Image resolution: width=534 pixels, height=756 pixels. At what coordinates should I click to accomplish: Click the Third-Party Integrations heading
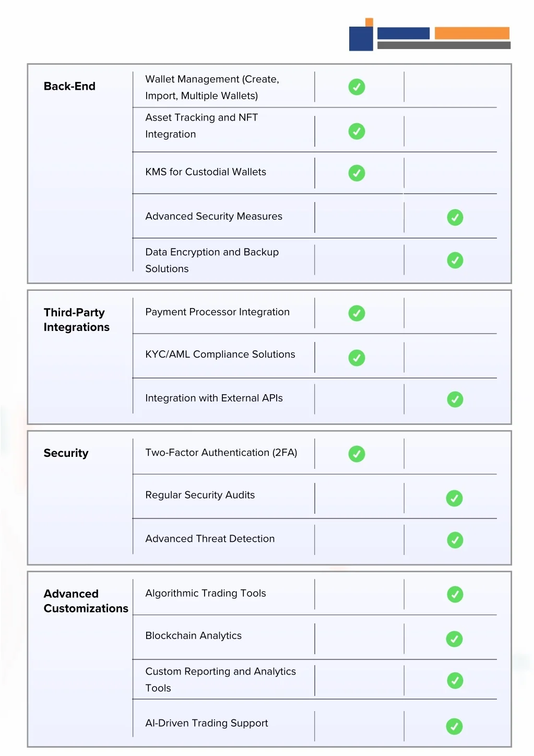76,320
